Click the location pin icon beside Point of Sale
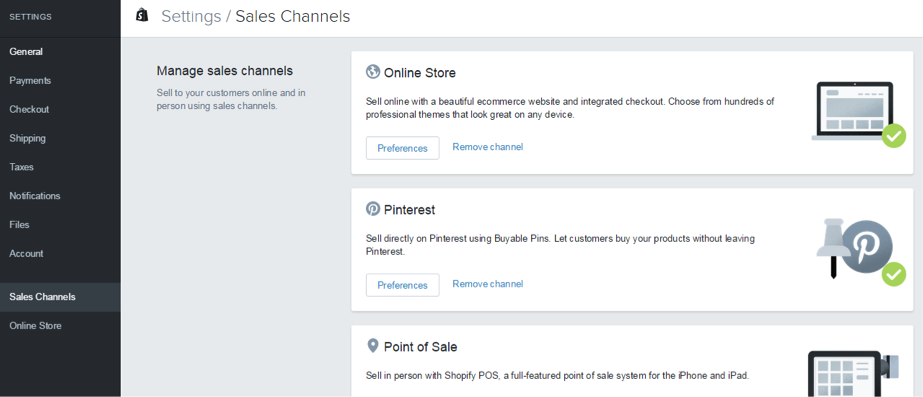 point(372,346)
